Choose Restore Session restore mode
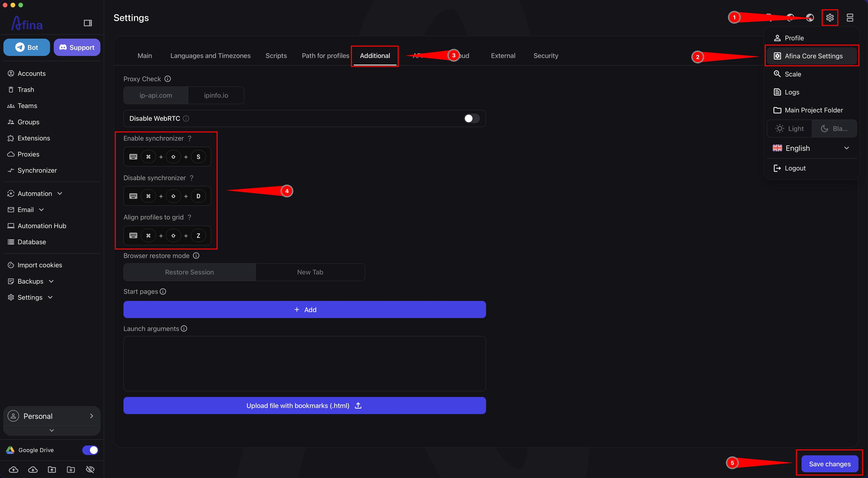 point(189,272)
